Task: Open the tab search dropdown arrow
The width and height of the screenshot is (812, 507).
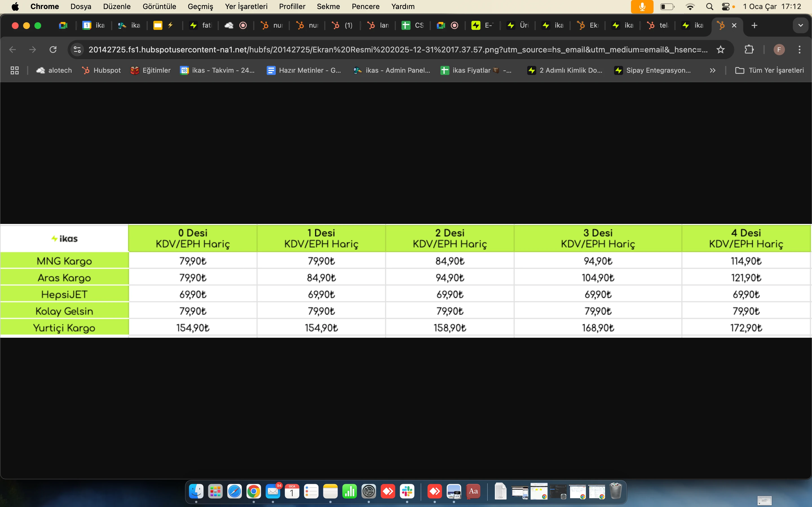Action: click(801, 25)
